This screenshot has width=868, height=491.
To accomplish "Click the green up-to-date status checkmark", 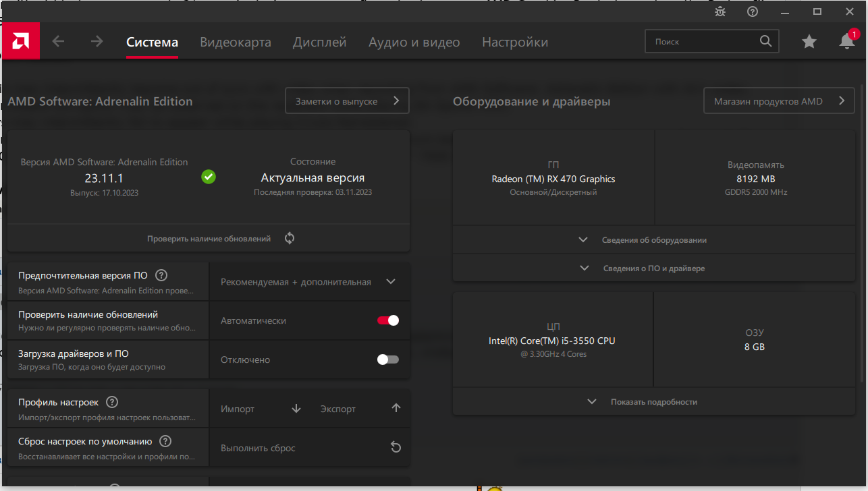I will tap(209, 177).
